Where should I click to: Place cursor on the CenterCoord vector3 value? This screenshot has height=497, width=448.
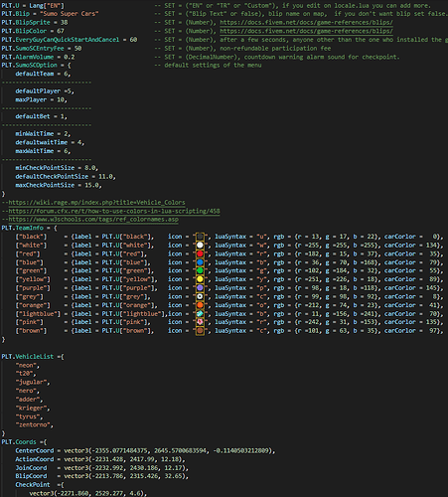coord(169,450)
